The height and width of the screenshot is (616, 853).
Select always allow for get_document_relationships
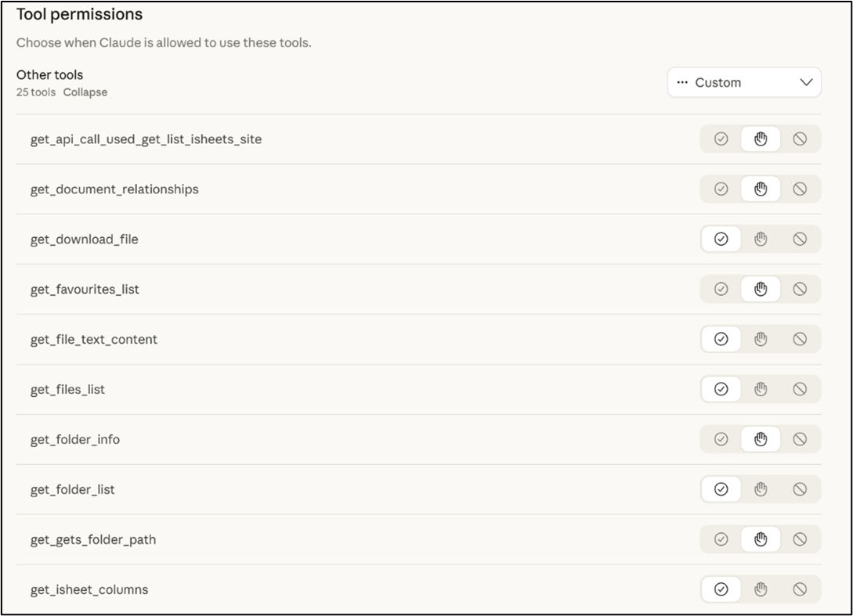click(x=721, y=189)
